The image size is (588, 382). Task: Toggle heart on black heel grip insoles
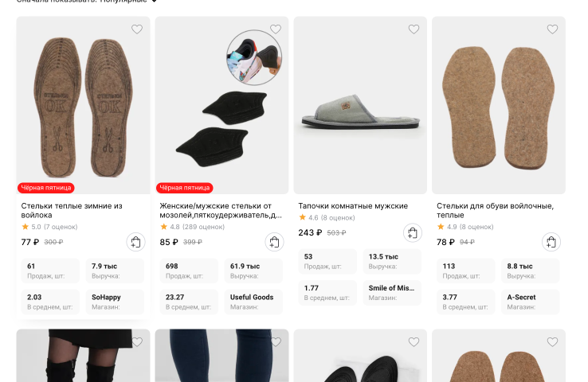click(276, 29)
